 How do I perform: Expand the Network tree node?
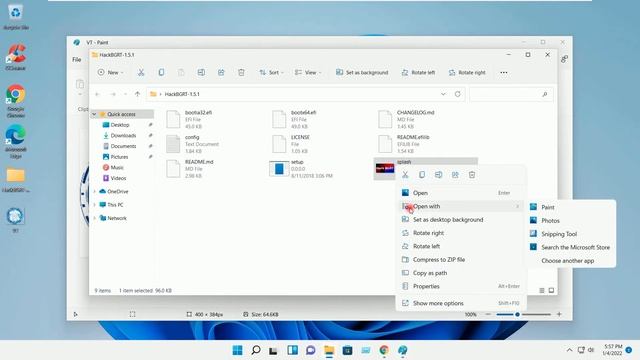point(94,218)
